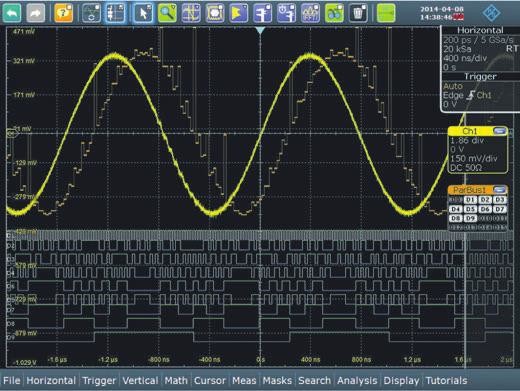Minimize the ParBus1 signal label box

coord(499,190)
